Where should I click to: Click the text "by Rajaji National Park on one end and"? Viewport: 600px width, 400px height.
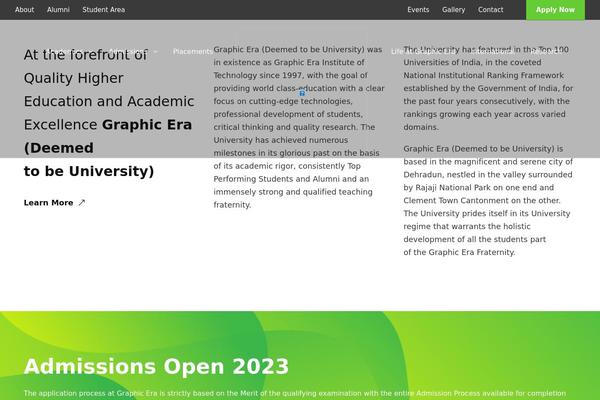pyautogui.click(x=478, y=188)
